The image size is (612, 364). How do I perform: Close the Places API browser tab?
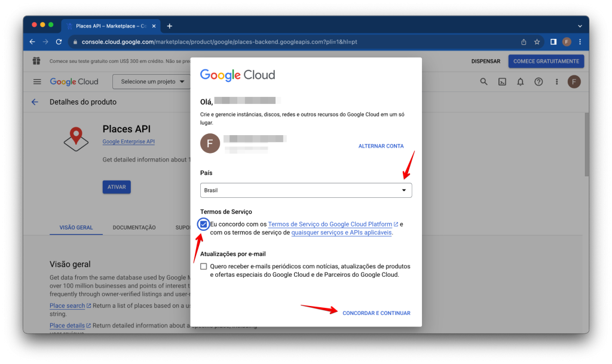[x=154, y=26]
